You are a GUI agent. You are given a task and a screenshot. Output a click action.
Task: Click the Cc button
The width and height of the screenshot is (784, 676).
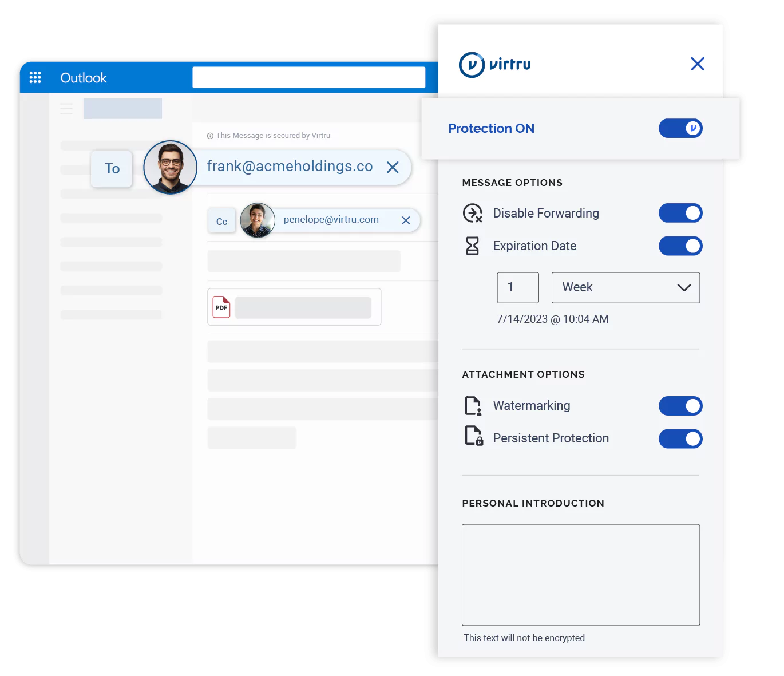tap(221, 222)
